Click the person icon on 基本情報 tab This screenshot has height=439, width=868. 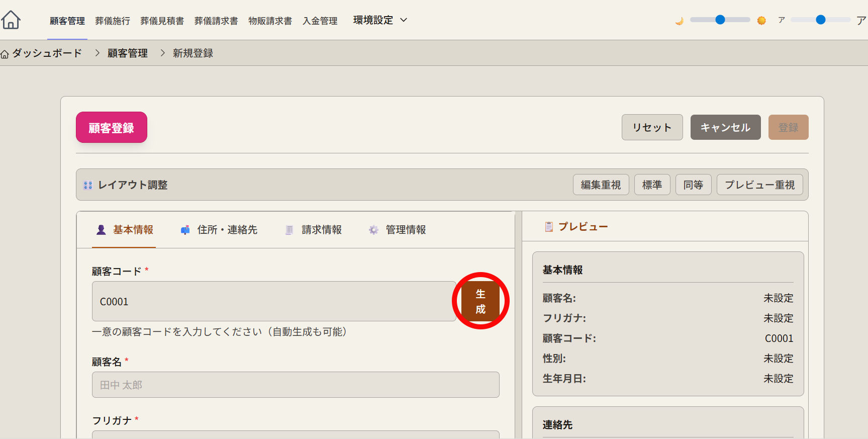[101, 230]
